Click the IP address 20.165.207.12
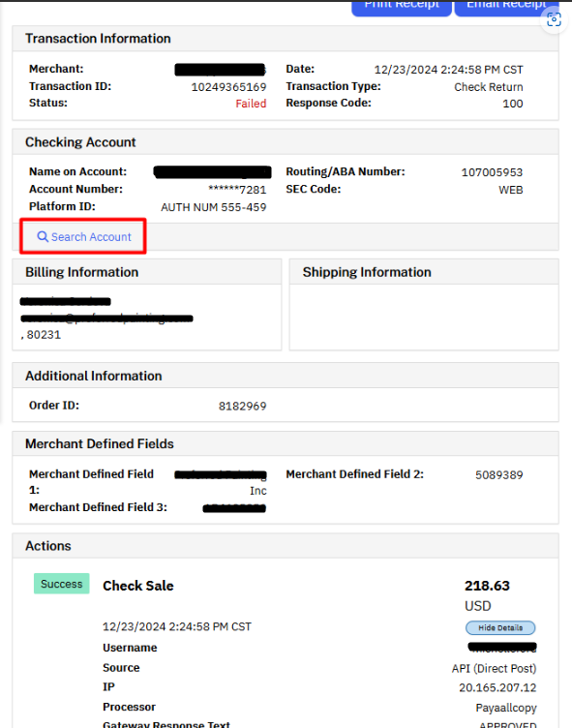The width and height of the screenshot is (572, 728). [x=497, y=687]
